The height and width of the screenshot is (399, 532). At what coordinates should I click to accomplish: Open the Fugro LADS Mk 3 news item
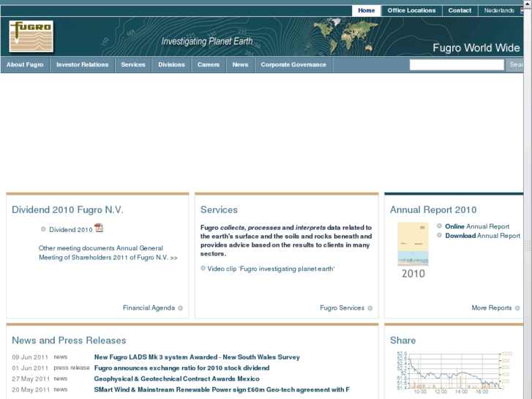click(x=197, y=357)
